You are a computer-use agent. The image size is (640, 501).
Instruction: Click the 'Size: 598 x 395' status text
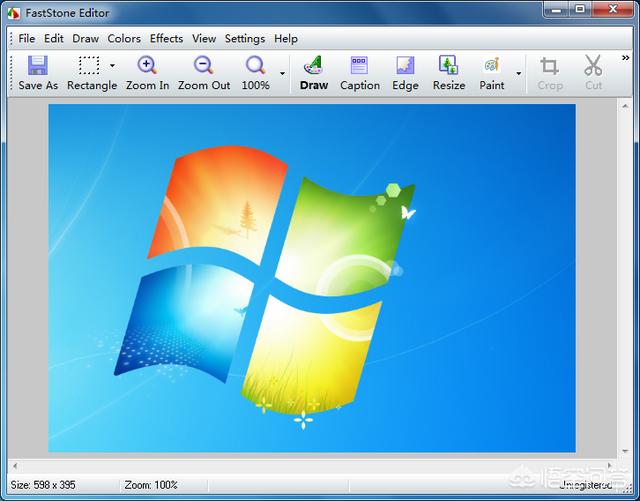[43, 485]
